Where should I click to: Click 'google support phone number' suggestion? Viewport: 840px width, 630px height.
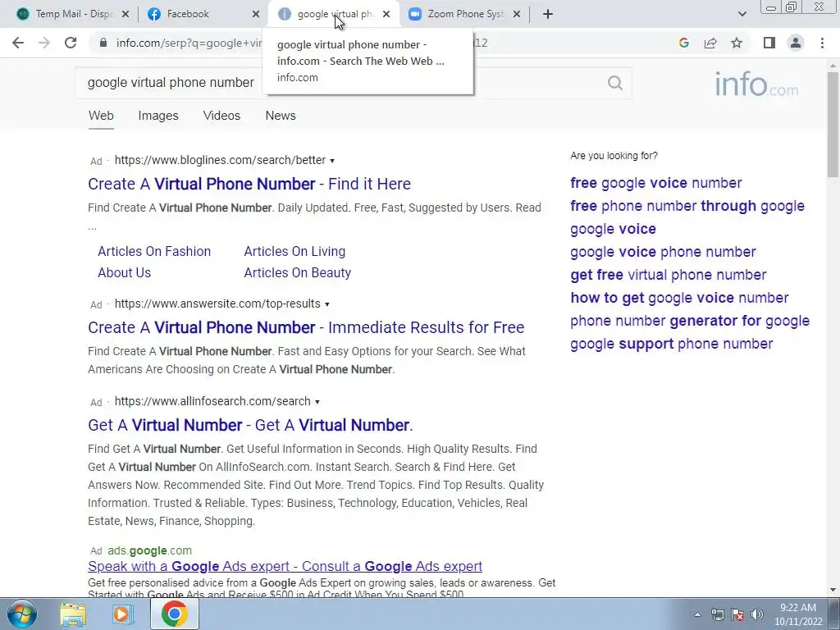click(671, 344)
